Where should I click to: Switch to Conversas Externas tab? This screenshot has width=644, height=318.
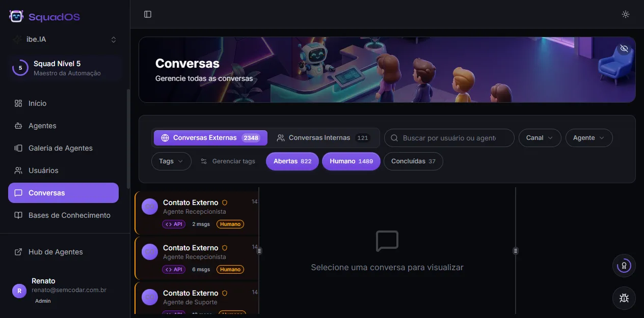(x=210, y=138)
